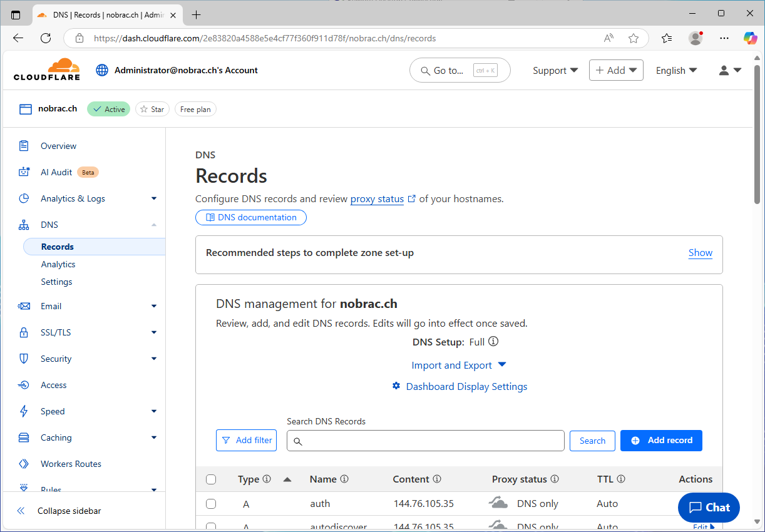Open the Workers Routes page
The image size is (765, 532).
coord(71,464)
